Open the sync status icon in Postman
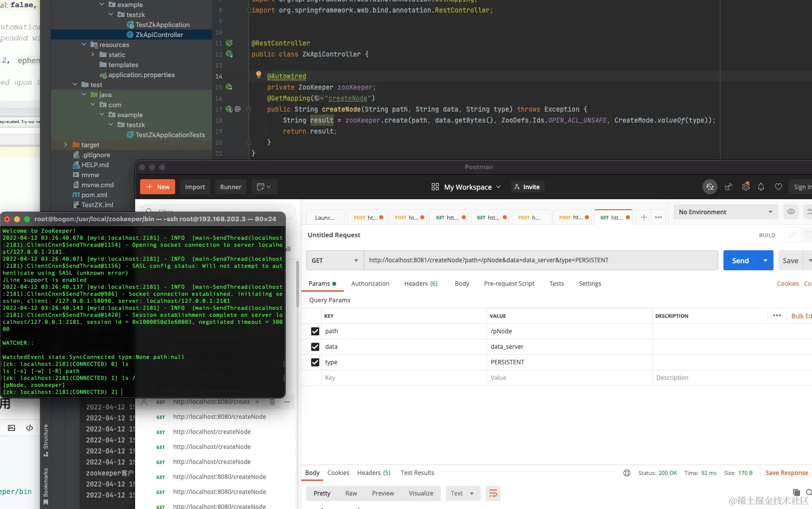 [x=709, y=187]
